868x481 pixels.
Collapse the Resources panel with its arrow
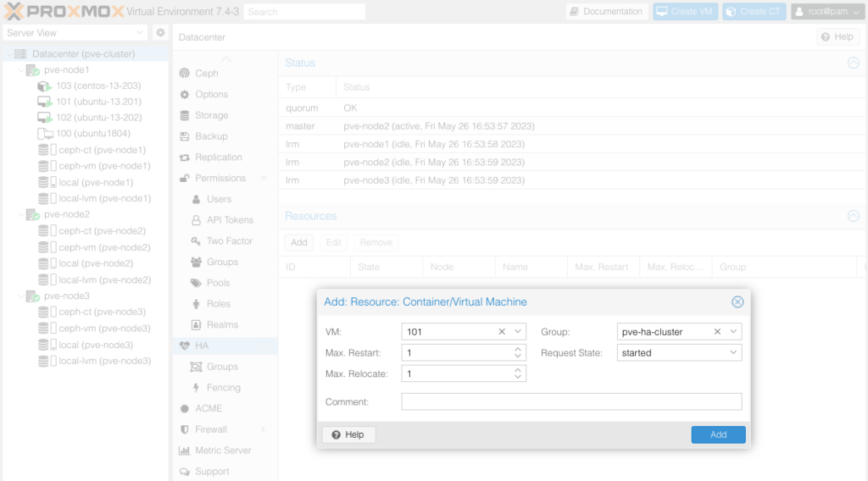(x=853, y=216)
